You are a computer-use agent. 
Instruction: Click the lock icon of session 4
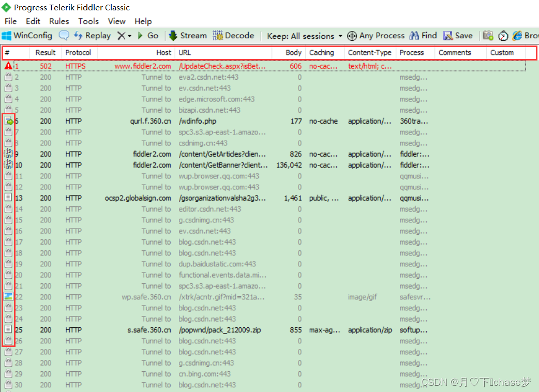point(8,99)
